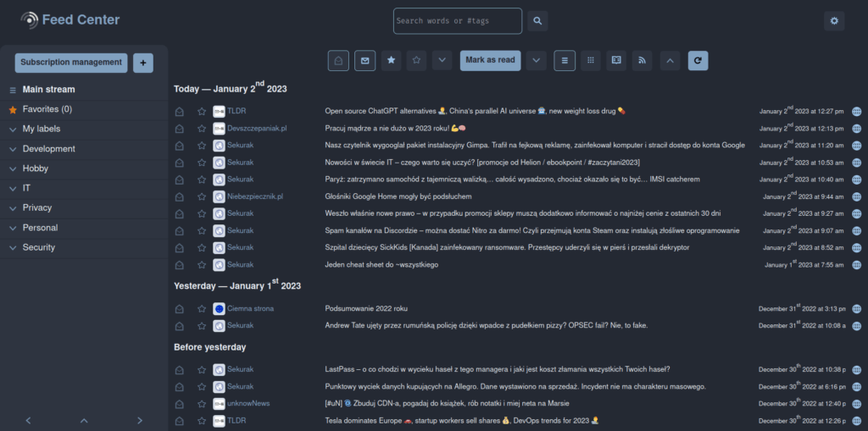Image resolution: width=868 pixels, height=431 pixels.
Task: Open filter dropdown after star toggles
Action: pyautogui.click(x=442, y=60)
